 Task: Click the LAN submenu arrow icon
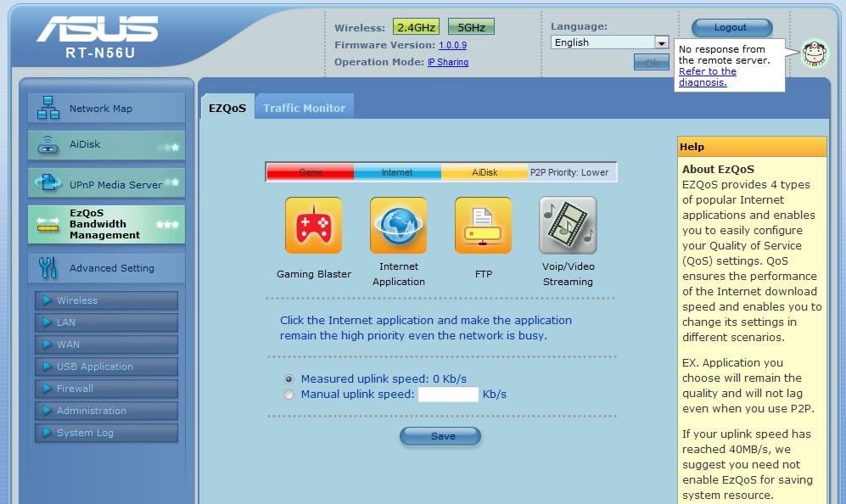pyautogui.click(x=47, y=322)
